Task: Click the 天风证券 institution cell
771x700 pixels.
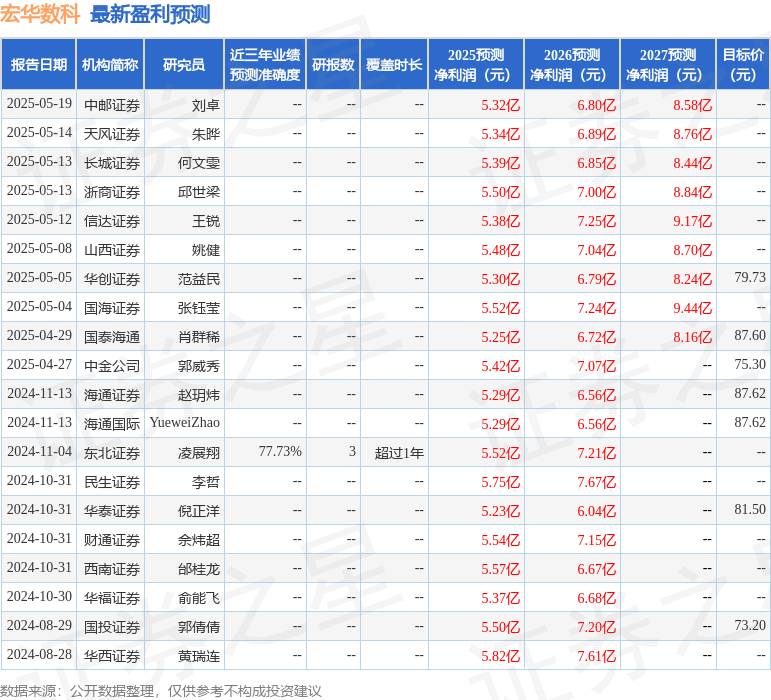Action: coord(112,134)
